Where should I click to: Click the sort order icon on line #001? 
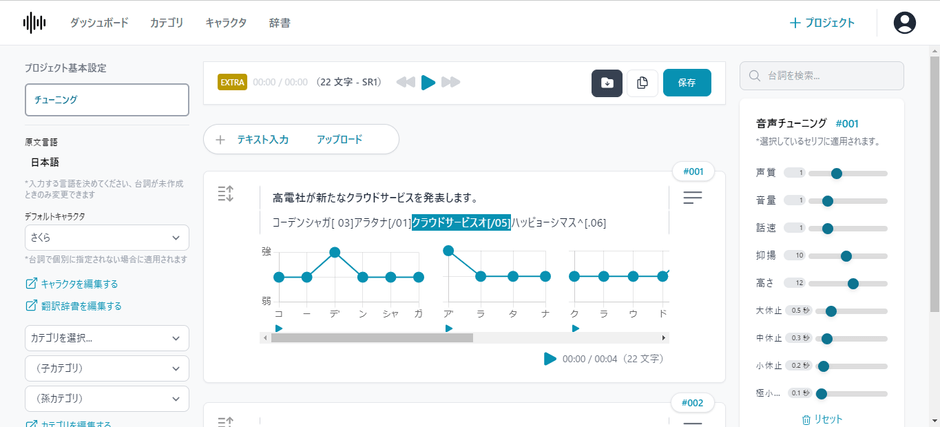[225, 194]
